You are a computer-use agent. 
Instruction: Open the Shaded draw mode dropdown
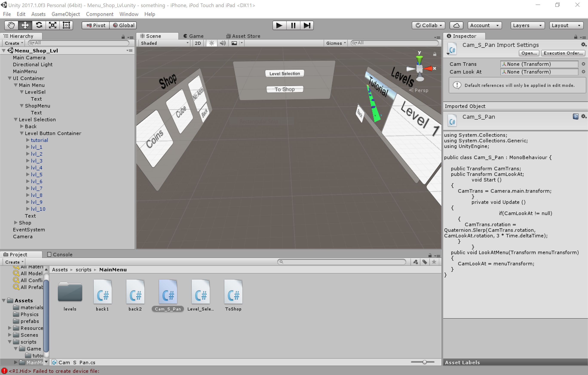click(164, 43)
